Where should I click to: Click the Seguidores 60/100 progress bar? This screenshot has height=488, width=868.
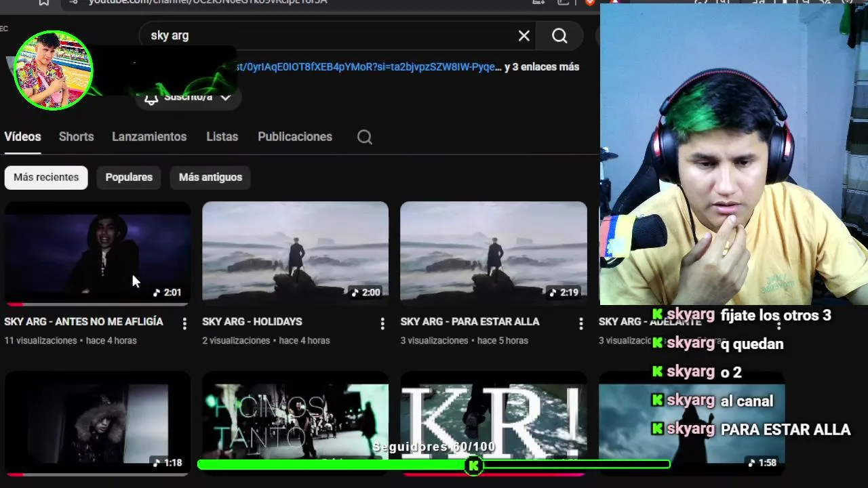(434, 464)
